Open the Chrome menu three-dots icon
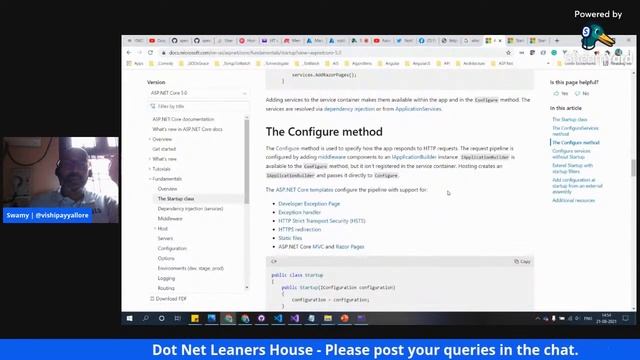Screen dimensions: 640x360 629,53
